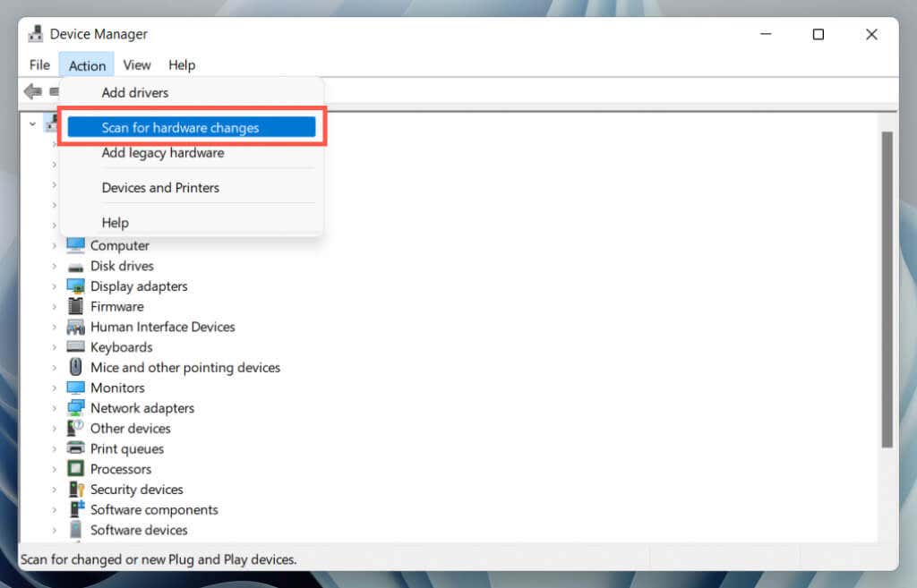Open the Help menu in menu bar
The height and width of the screenshot is (588, 917).
pos(182,64)
